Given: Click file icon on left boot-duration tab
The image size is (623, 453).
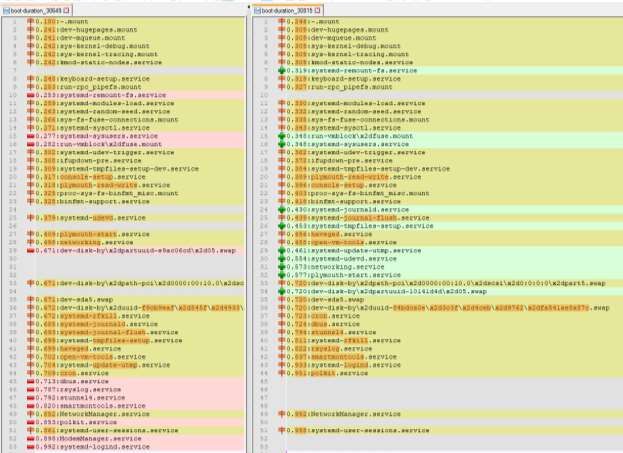Looking at the screenshot, I should 6,11.
